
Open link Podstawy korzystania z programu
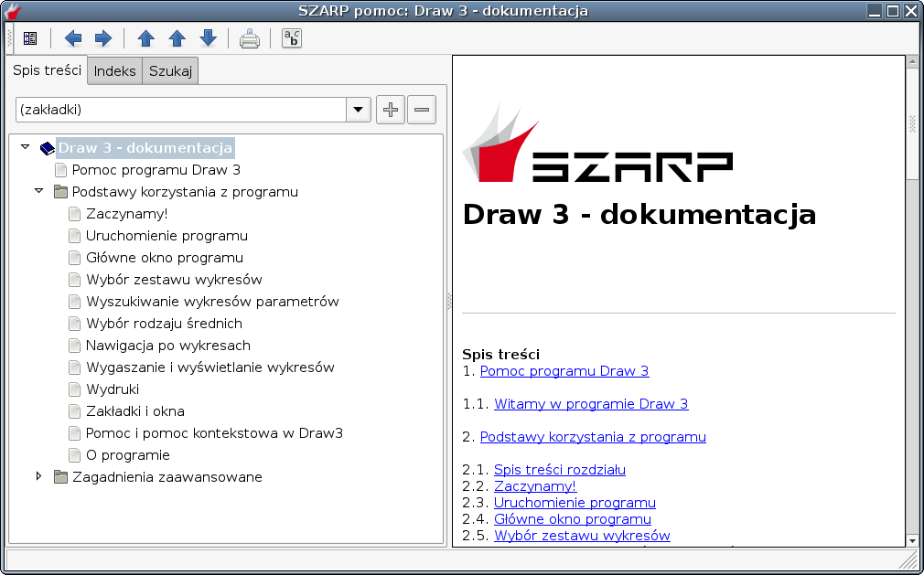593,437
